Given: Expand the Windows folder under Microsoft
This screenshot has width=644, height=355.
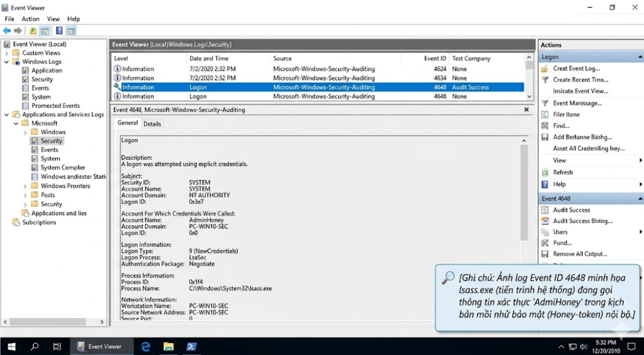Looking at the screenshot, I should pyautogui.click(x=25, y=132).
